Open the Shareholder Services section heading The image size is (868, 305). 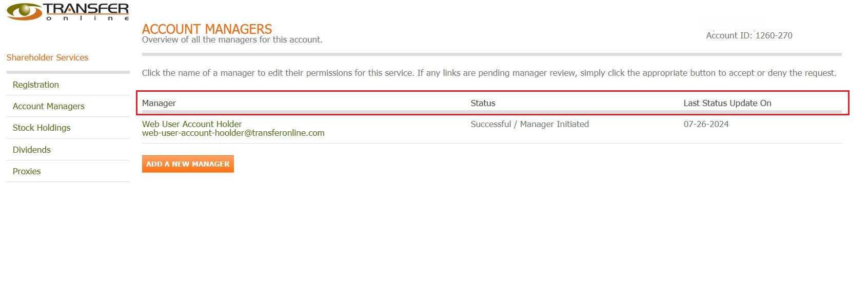click(47, 57)
